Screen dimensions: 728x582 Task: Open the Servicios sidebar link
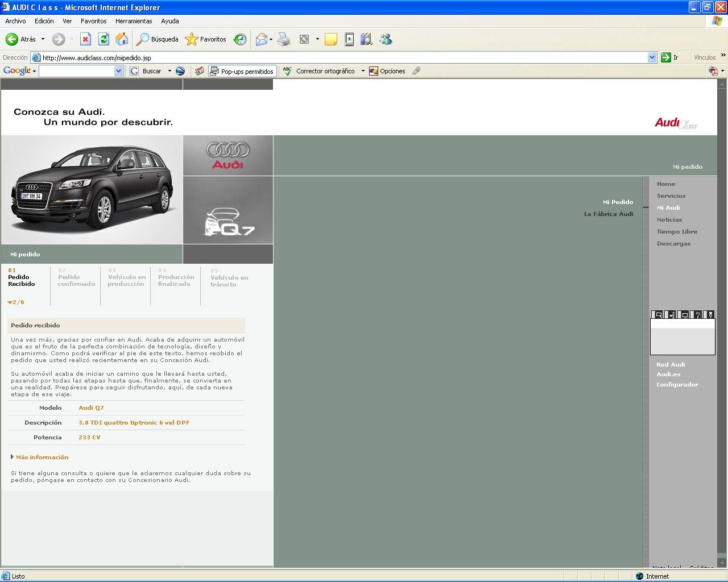671,196
